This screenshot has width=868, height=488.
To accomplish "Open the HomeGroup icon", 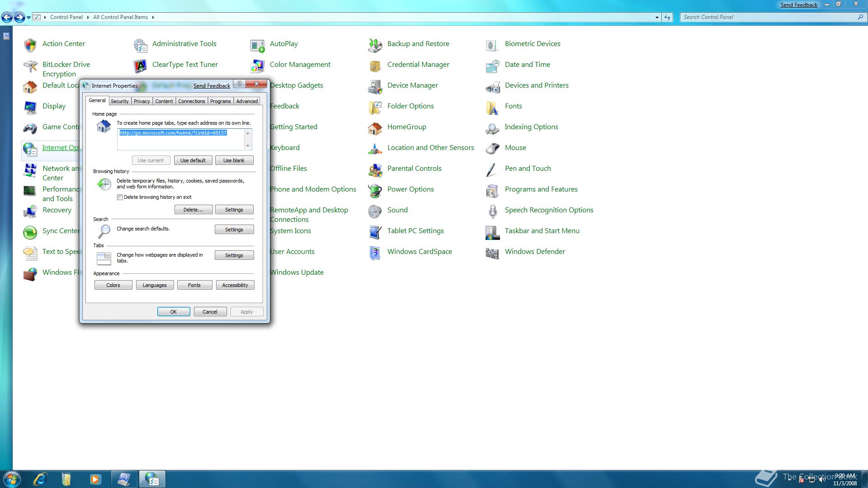I will [x=375, y=128].
